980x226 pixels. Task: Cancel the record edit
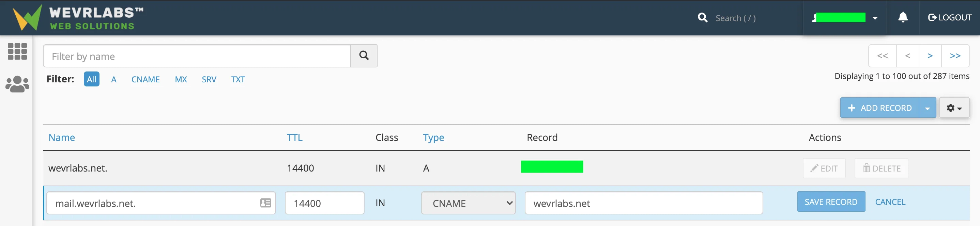pos(890,202)
